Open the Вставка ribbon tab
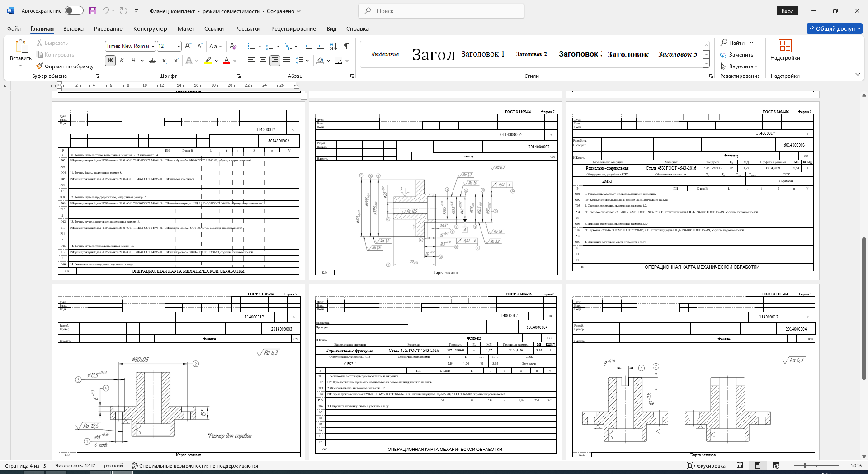This screenshot has height=474, width=868. [x=73, y=28]
